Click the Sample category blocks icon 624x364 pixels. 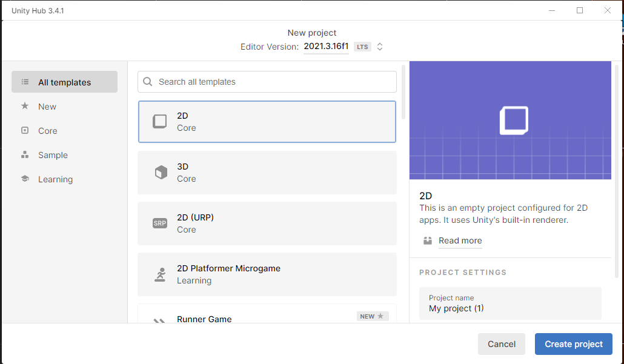[25, 154]
